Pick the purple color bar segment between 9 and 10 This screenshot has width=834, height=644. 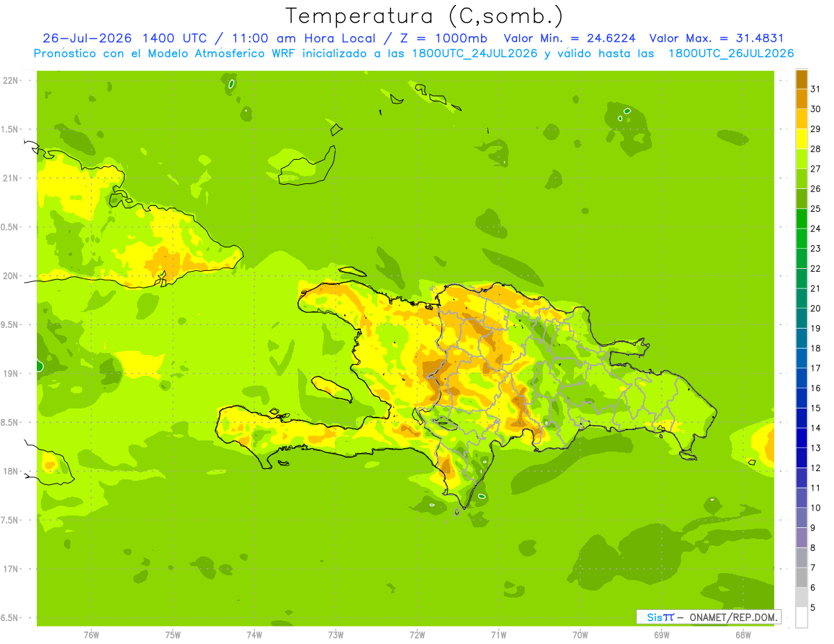[x=801, y=518]
